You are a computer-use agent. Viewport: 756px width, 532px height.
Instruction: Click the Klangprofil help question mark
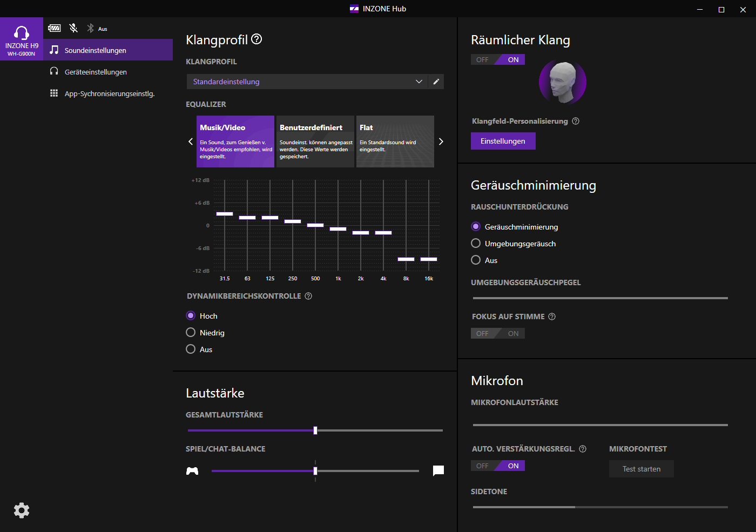(x=257, y=39)
